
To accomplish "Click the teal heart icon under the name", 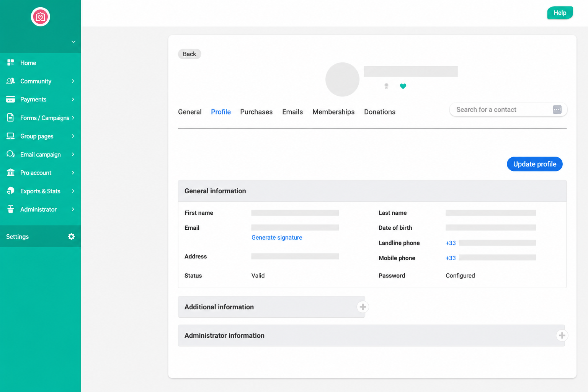I will coord(403,86).
